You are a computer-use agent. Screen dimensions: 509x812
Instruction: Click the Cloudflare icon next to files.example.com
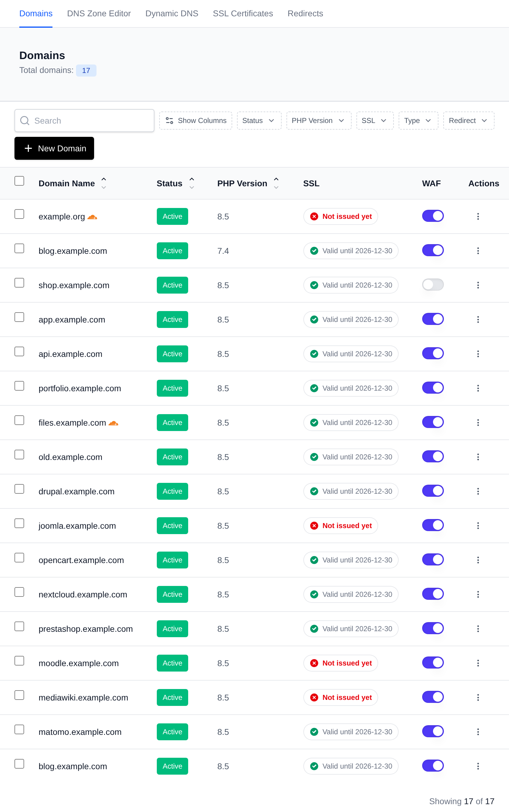point(113,423)
